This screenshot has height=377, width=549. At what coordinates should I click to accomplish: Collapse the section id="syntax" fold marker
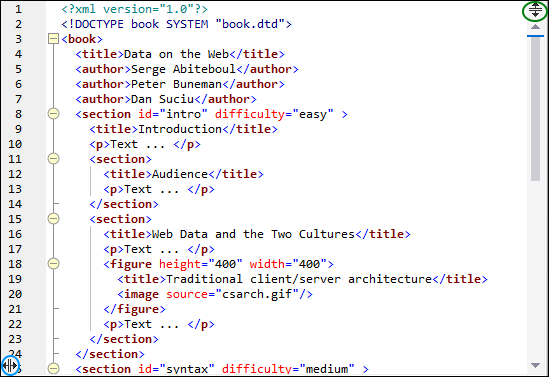tap(53, 369)
